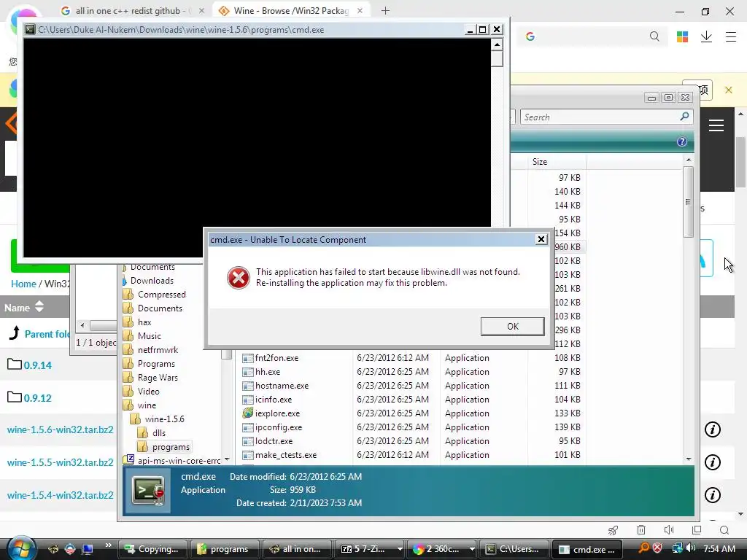Viewport: 747px width, 560px height.
Task: Select icinfo.exe in the file list
Action: (x=273, y=400)
